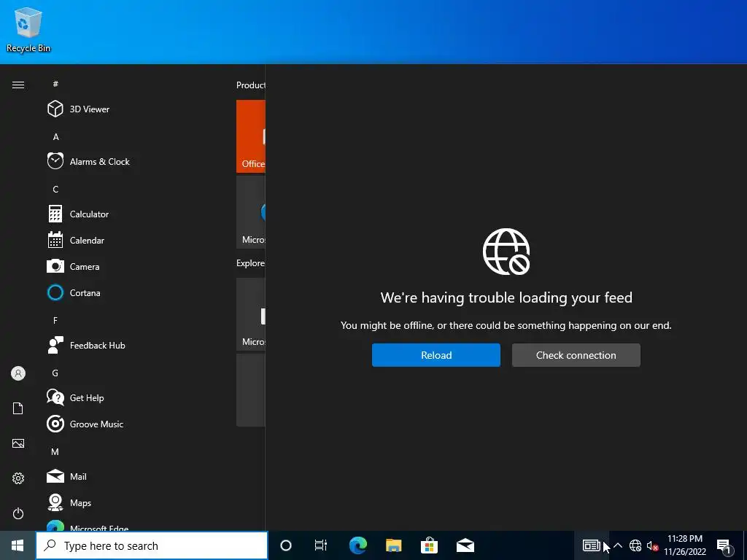Focus the 'Type here to search' box
Viewport: 747px width, 560px height.
click(x=152, y=545)
